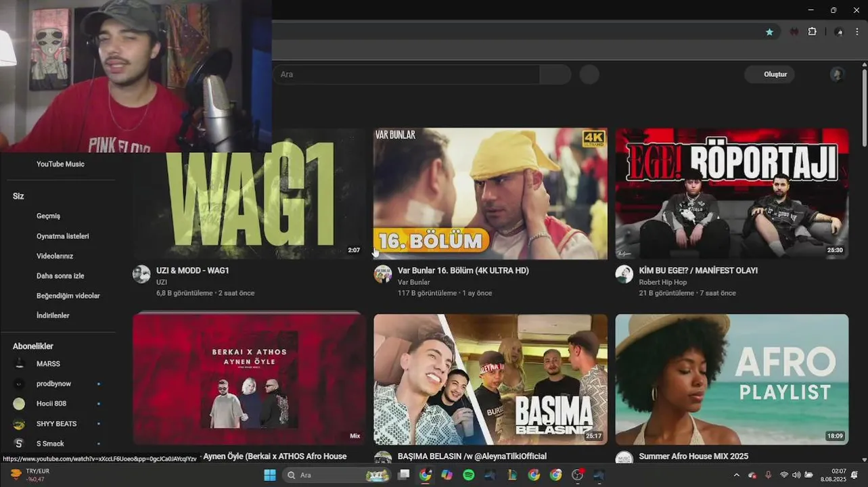Click the Oluştur create button

(769, 74)
